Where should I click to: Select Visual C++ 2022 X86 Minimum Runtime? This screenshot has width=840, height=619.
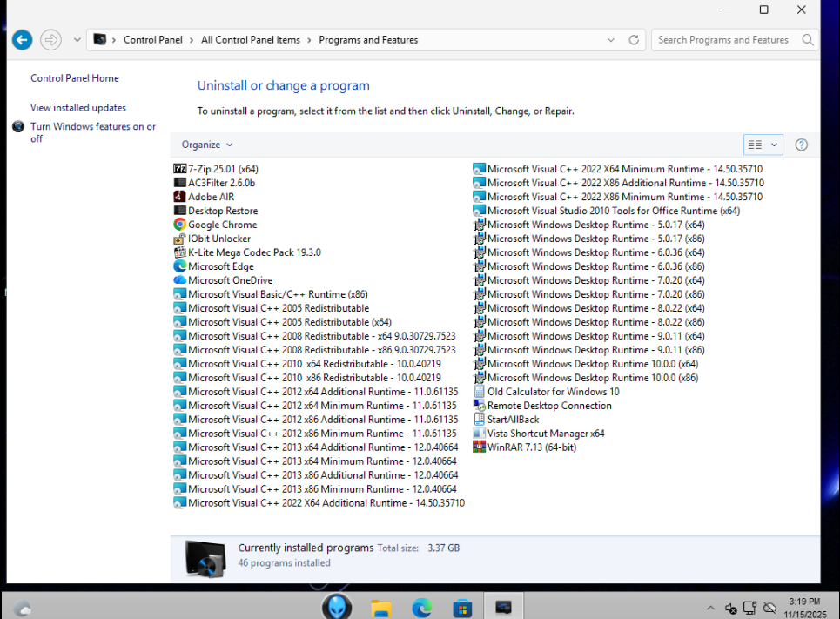(618, 197)
